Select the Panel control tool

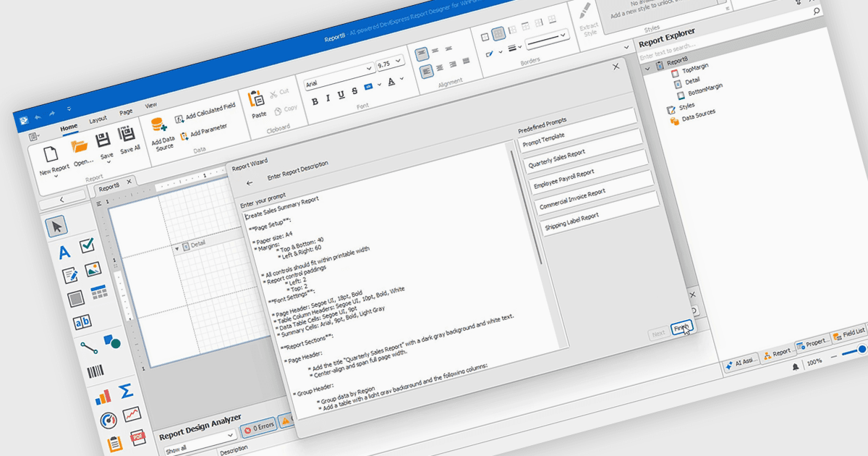click(75, 299)
